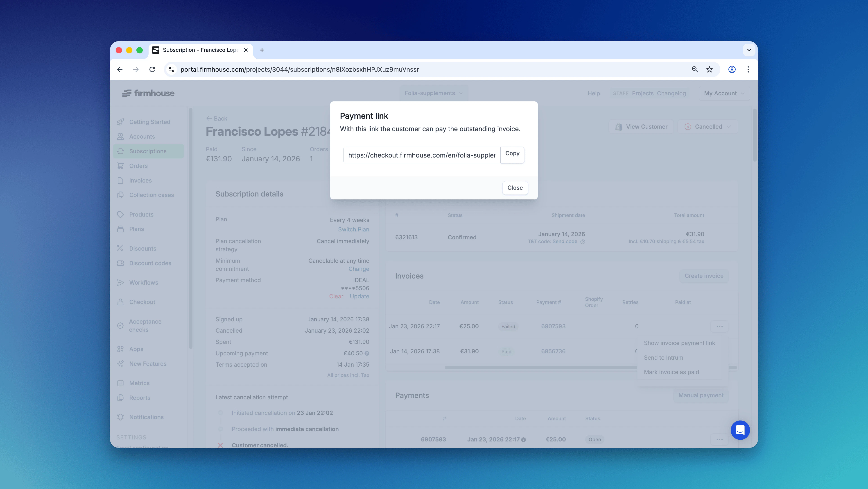Close the Payment link dialog
Screen dimensions: 868x489
point(515,188)
